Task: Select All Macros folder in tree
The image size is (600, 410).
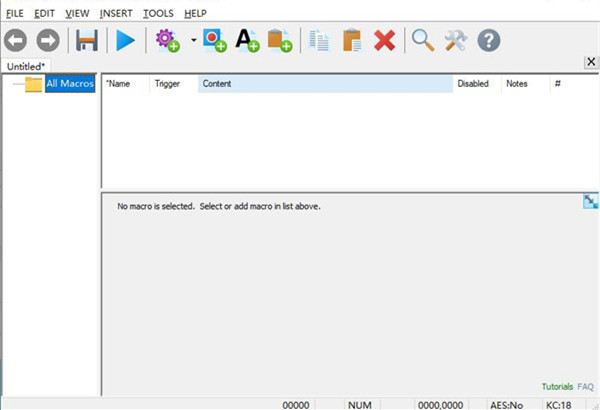Action: tap(69, 84)
